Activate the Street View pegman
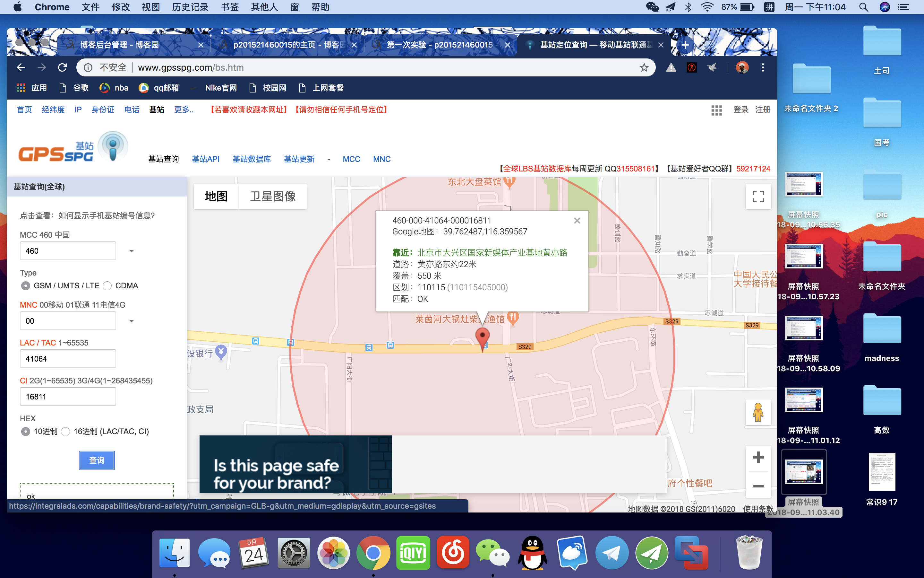Screen dimensions: 924x578 [758, 413]
